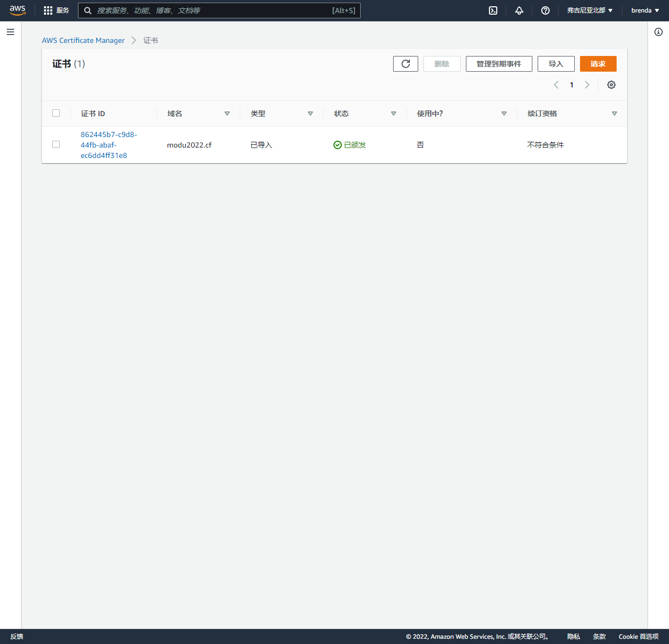Go to next page arrow
Screen dimensions: 669x644
(x=587, y=85)
